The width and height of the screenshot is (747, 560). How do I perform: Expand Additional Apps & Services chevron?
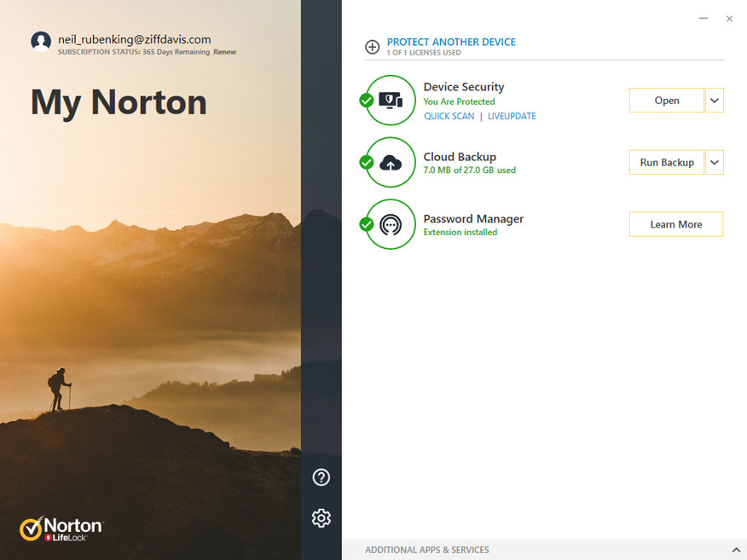click(736, 550)
